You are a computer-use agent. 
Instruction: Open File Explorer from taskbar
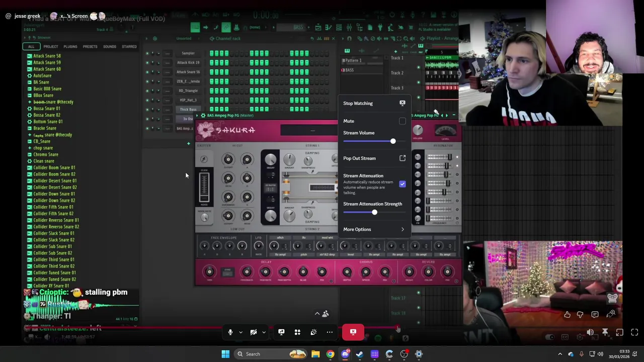[x=315, y=354]
